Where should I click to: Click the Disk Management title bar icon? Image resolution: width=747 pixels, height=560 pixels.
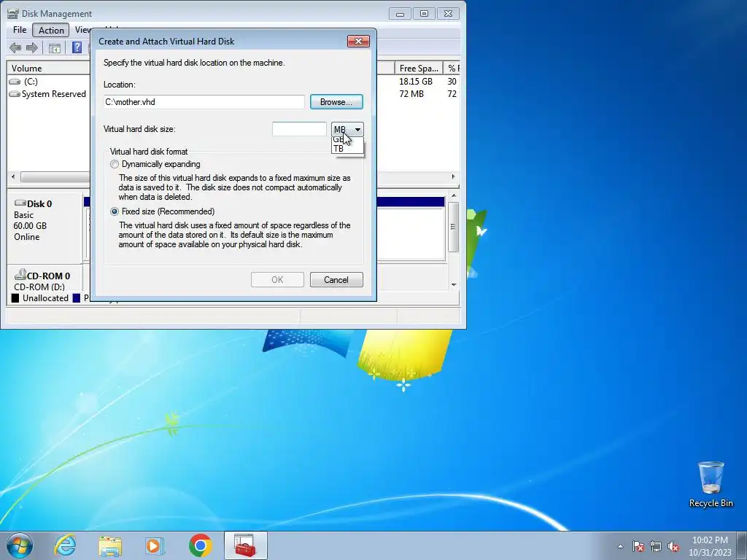tap(13, 14)
